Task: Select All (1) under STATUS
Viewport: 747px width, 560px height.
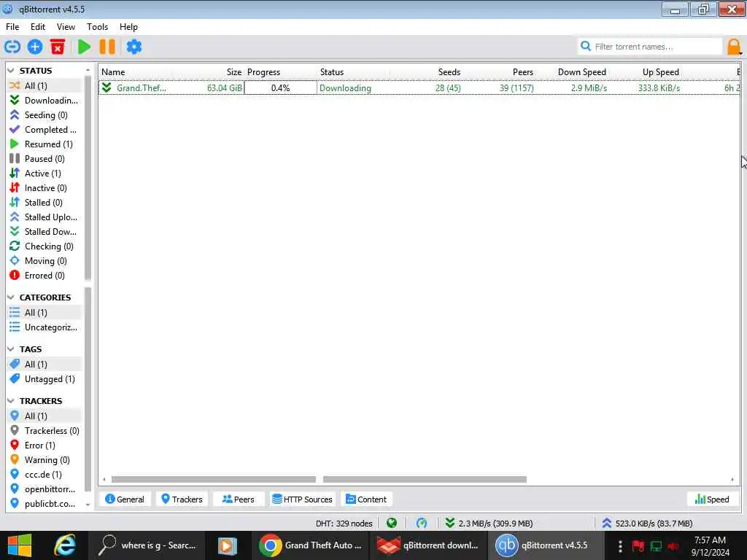Action: point(44,86)
